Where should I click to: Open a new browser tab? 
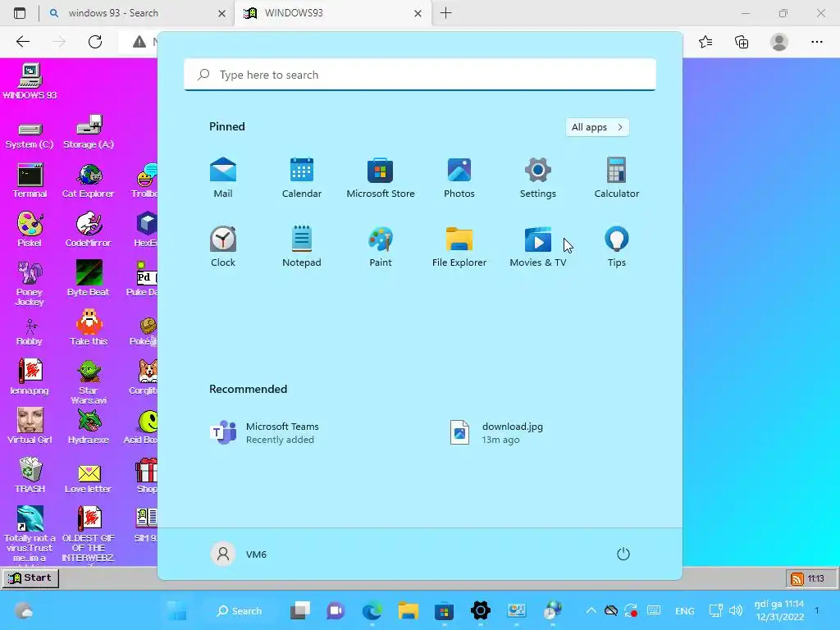(x=445, y=13)
